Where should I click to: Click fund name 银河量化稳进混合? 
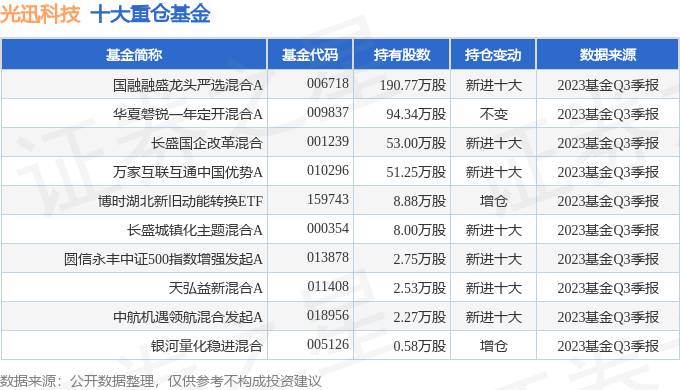tap(207, 346)
